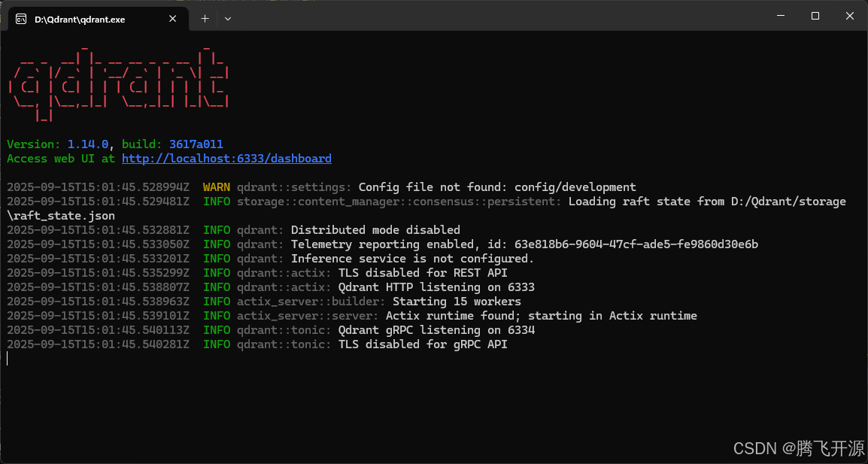Click the 'storage::content_manager::consensus::persistent:' module name

pyautogui.click(x=399, y=202)
